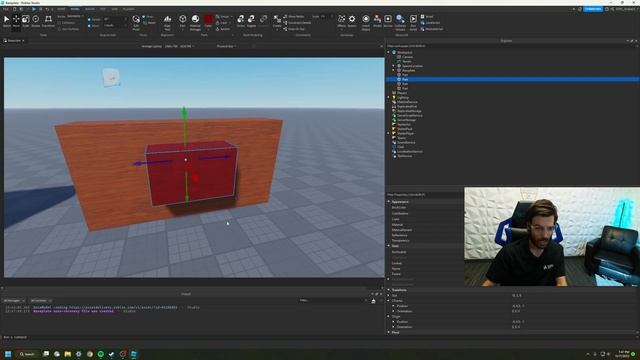Open the Mode Geometric dropdown
640x360 pixels.
coord(75,16)
